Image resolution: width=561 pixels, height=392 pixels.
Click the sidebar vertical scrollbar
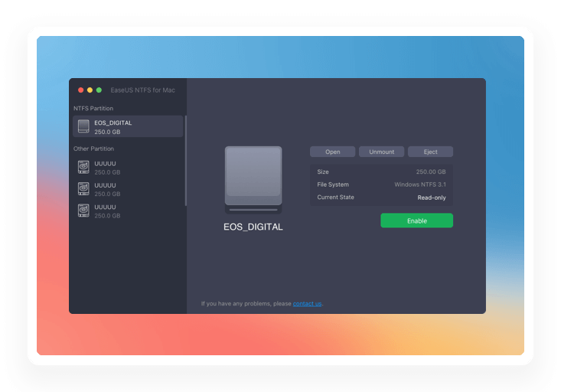186,161
